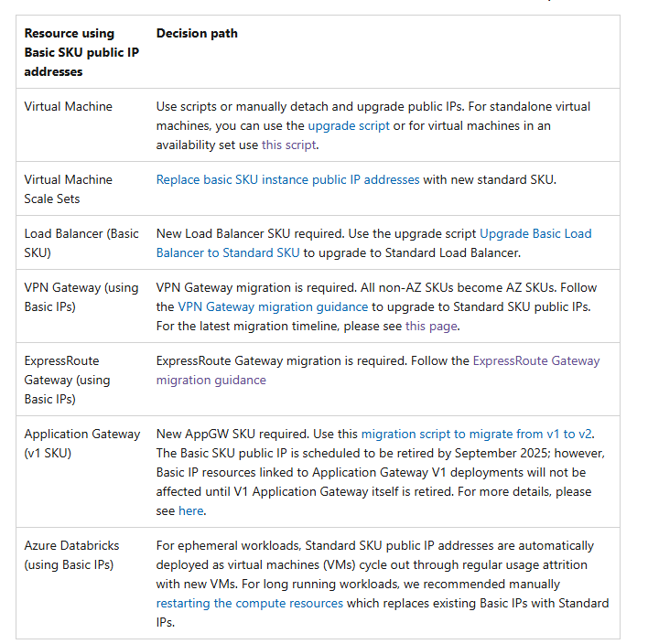Click the 'here' link for more details
Screen dimensions: 648x644
click(x=191, y=511)
